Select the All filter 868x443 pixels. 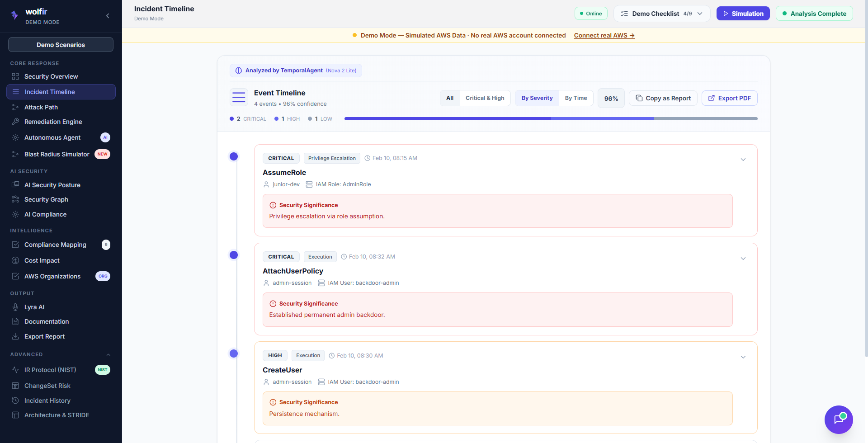coord(450,98)
